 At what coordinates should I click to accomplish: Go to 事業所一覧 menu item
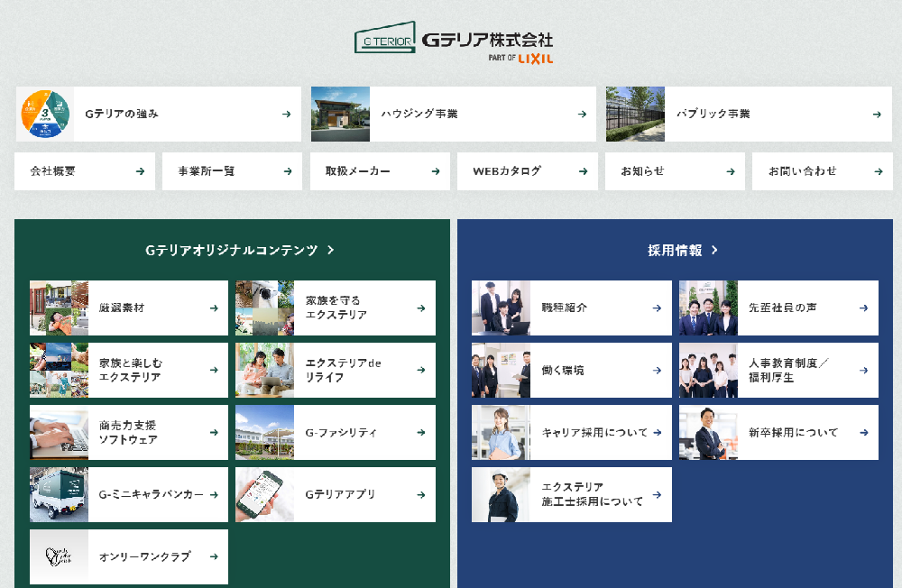tap(233, 171)
